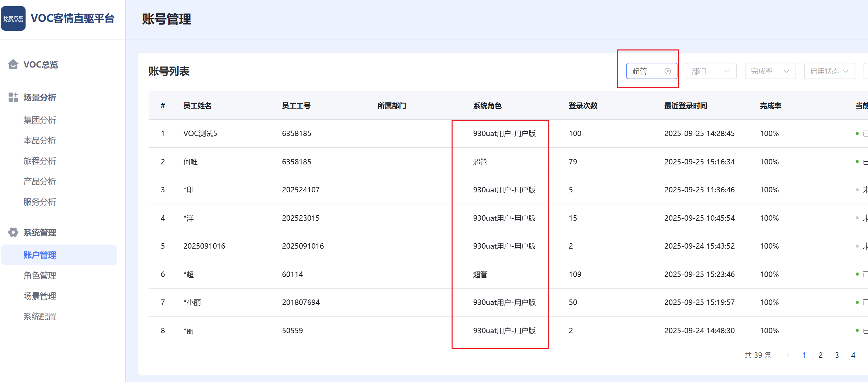This screenshot has width=868, height=382.
Task: Click the 场景分析 grid icon
Action: pyautogui.click(x=13, y=97)
